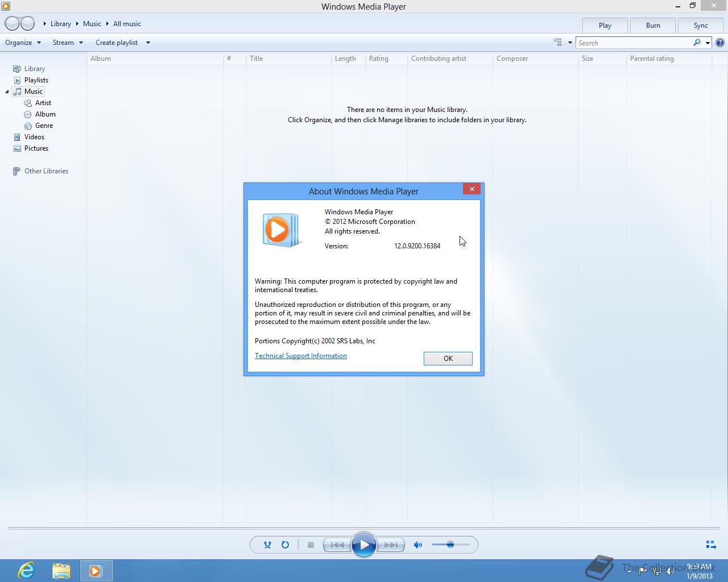Click Music in breadcrumb path
The image size is (728, 582).
tap(92, 24)
